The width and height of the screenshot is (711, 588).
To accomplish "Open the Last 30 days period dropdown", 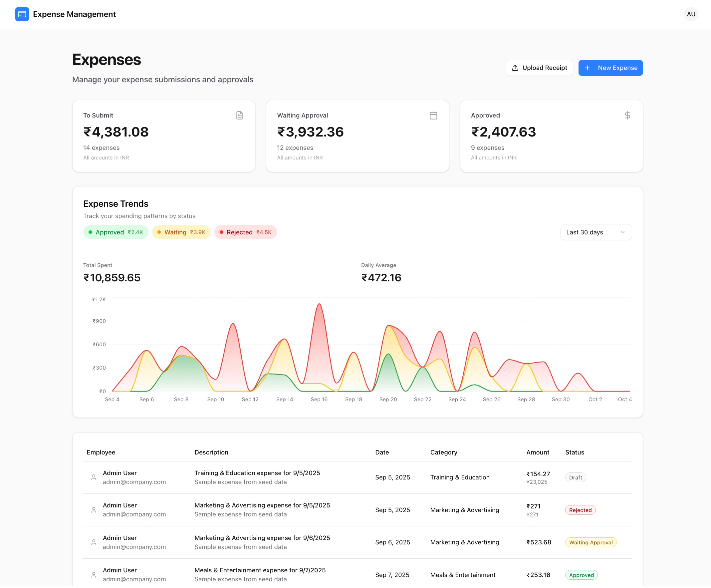I will click(596, 232).
